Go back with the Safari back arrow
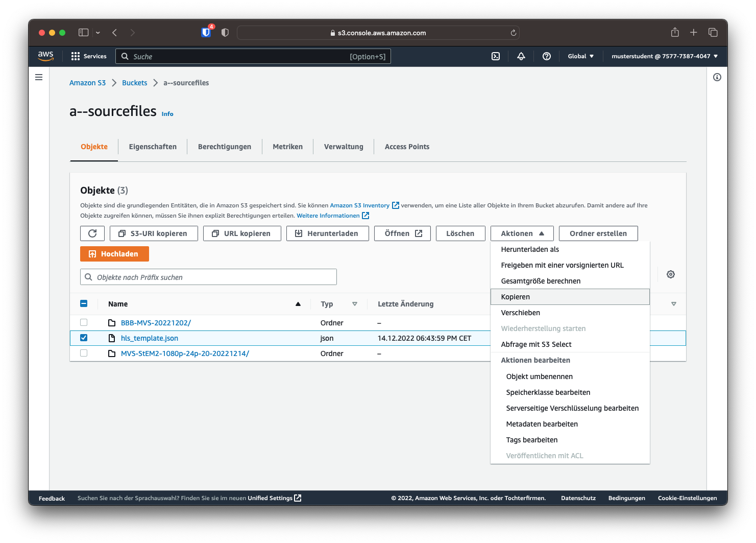Viewport: 756px width, 543px height. click(114, 33)
